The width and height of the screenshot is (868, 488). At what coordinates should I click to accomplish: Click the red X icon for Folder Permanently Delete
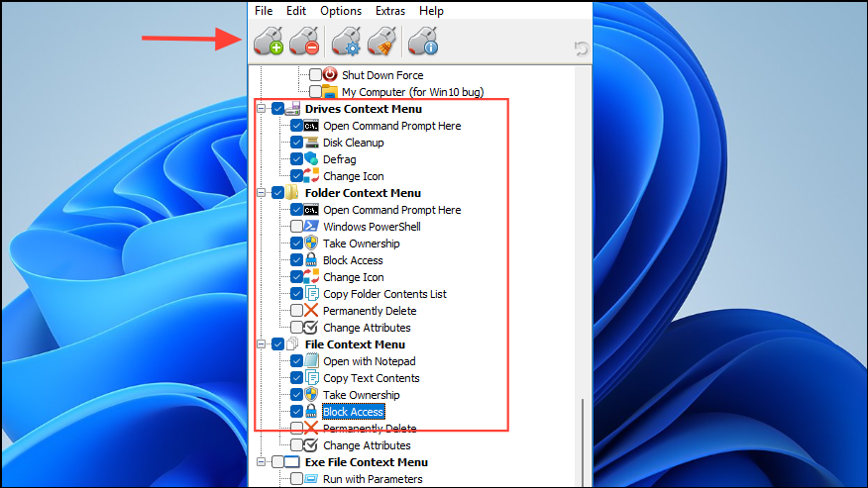coord(312,311)
